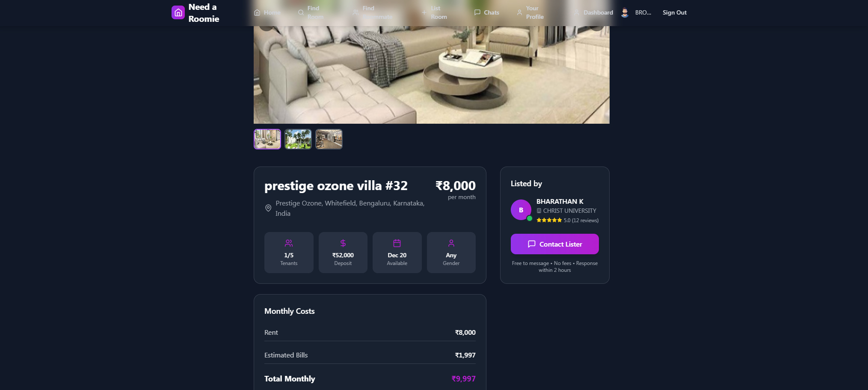Go to the Dashboard nav item
The width and height of the screenshot is (868, 390).
point(594,12)
